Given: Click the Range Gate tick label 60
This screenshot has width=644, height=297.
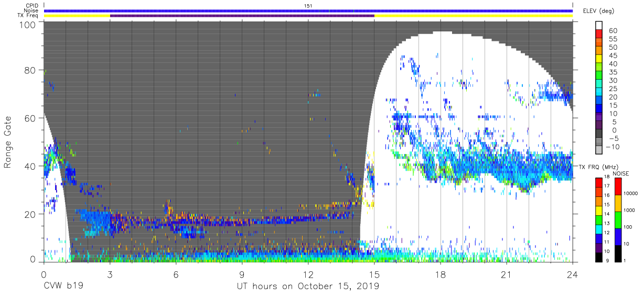Looking at the screenshot, I should (x=31, y=118).
